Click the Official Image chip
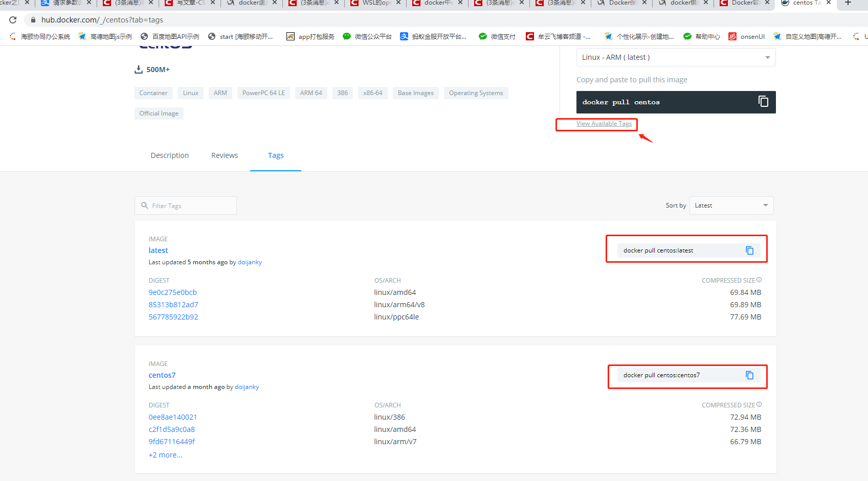Viewport: 868px width, 481px height. coord(159,113)
